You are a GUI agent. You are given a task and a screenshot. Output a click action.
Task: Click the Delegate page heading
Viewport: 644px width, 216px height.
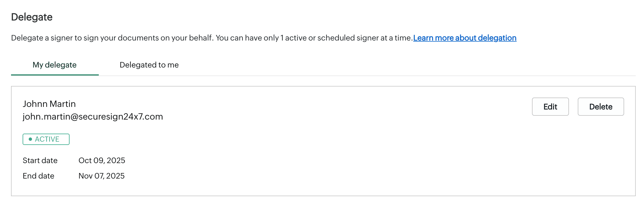(x=32, y=17)
